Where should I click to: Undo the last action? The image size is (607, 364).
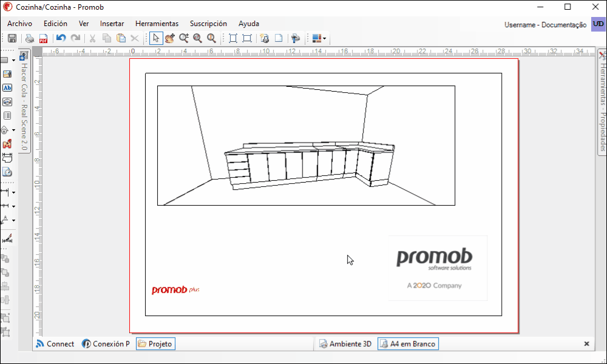click(x=61, y=38)
